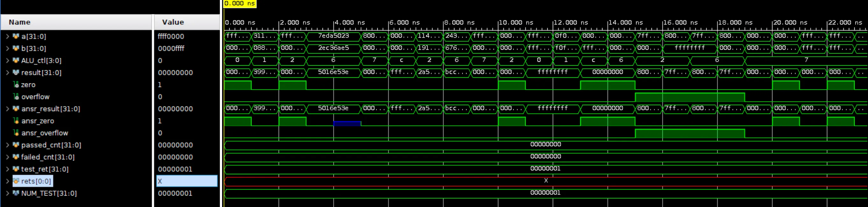This screenshot has width=868, height=207.
Task: Click the wire icon beside ansr_overflow
Action: coord(16,133)
